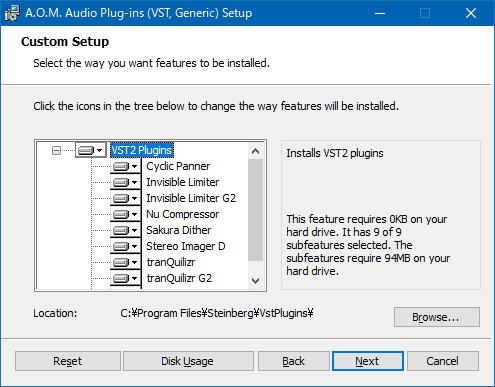Open install options dropdown for tranQuilizr G2
Image resolution: width=495 pixels, height=387 pixels.
click(x=126, y=278)
